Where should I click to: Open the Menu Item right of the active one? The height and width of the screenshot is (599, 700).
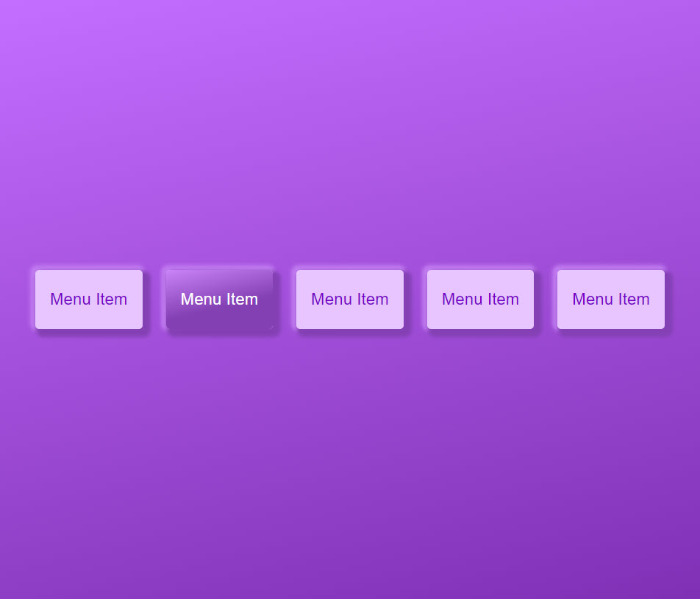[349, 299]
